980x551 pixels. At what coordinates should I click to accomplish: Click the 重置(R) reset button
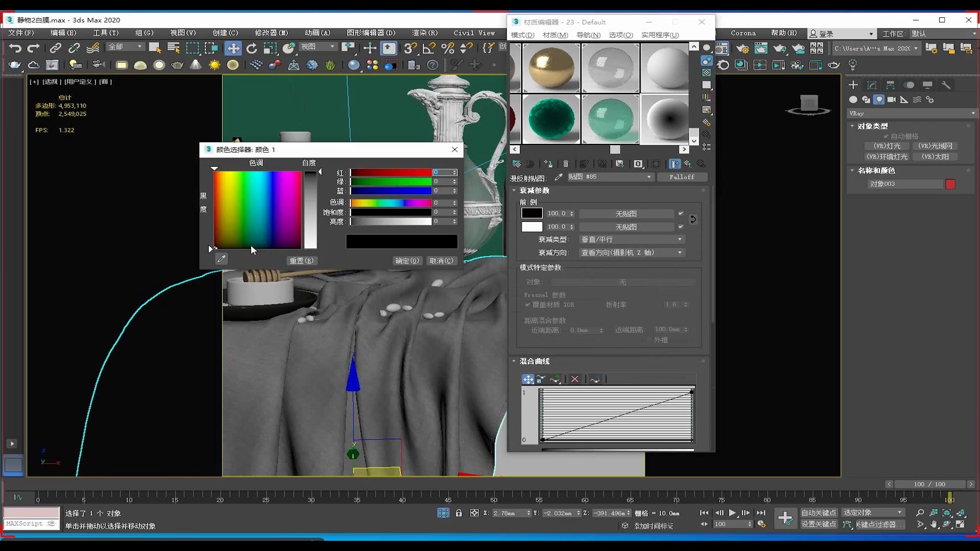coord(301,261)
